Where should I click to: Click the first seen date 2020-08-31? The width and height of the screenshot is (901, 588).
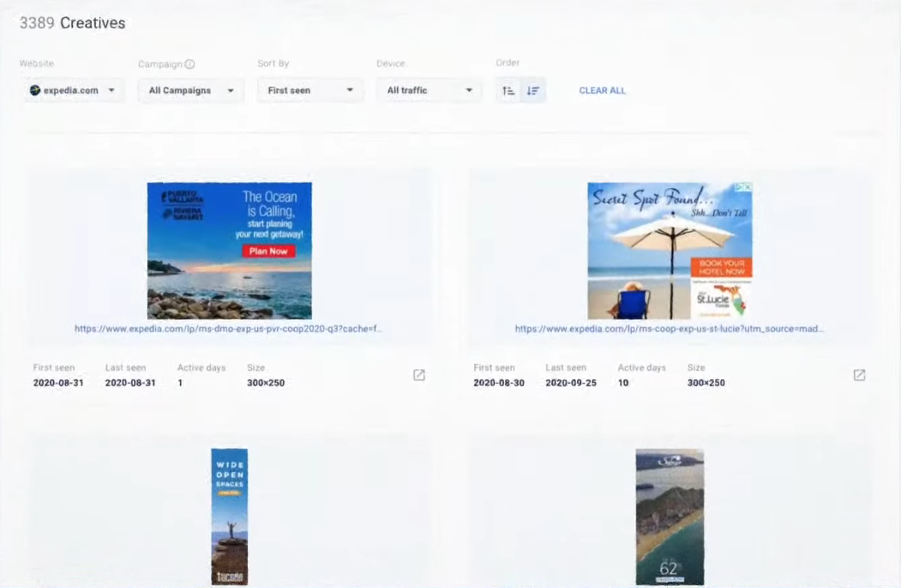[58, 383]
